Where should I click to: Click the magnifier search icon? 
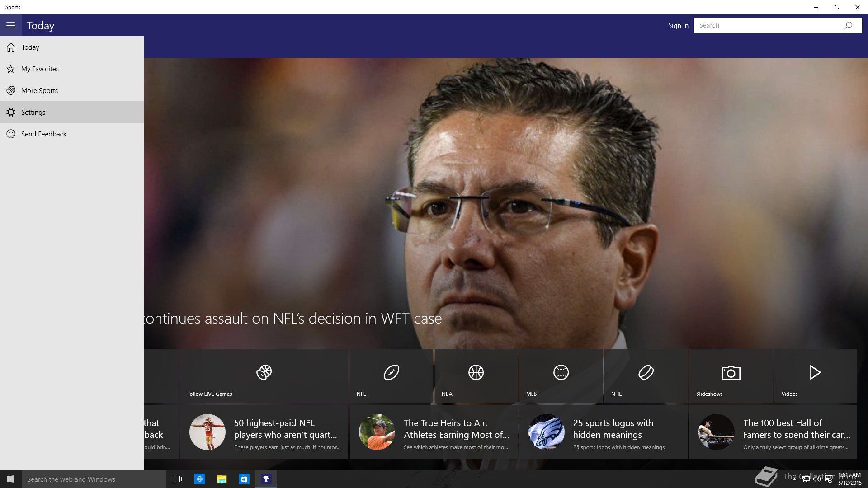(849, 25)
